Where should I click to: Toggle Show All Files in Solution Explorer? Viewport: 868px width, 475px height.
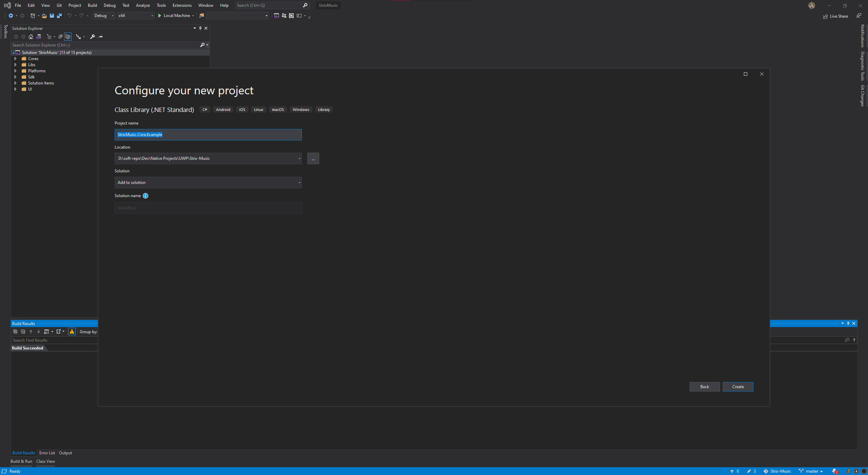pyautogui.click(x=68, y=37)
